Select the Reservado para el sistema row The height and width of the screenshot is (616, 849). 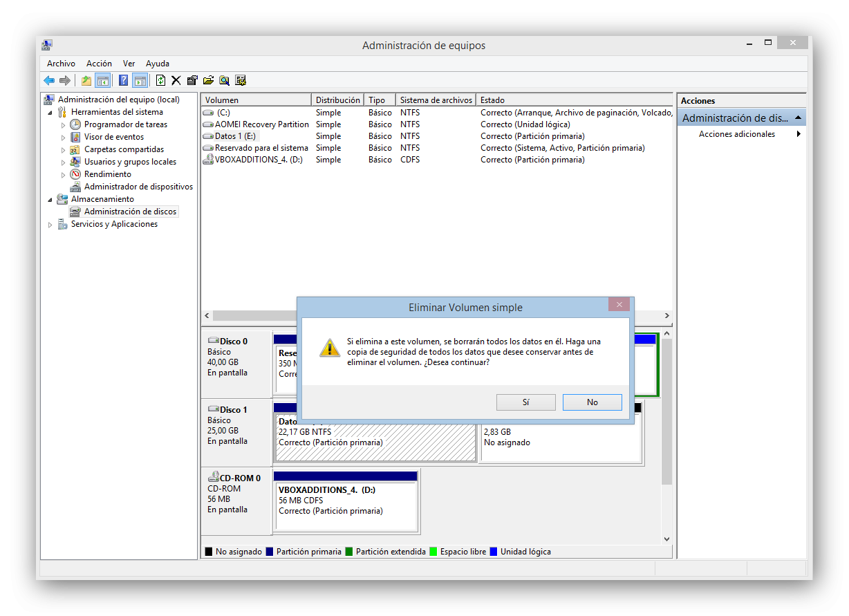click(436, 148)
